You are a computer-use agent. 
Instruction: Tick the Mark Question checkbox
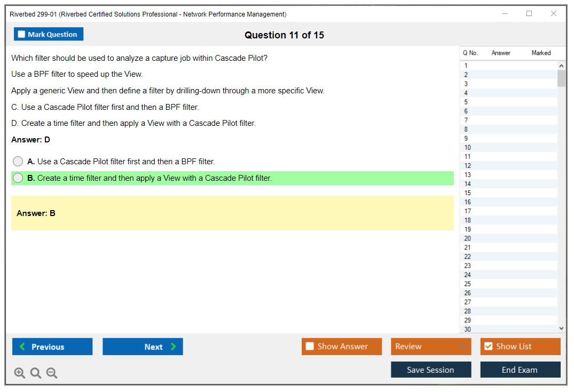coord(22,34)
